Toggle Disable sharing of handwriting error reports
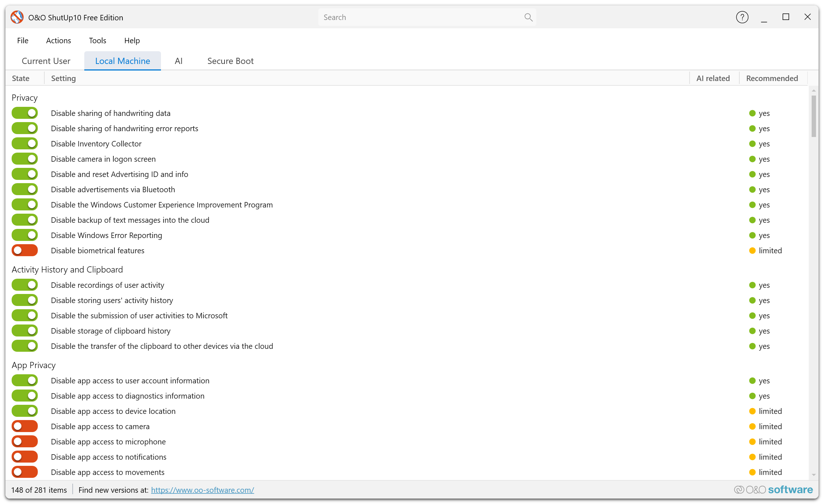The height and width of the screenshot is (504, 824). coord(25,128)
